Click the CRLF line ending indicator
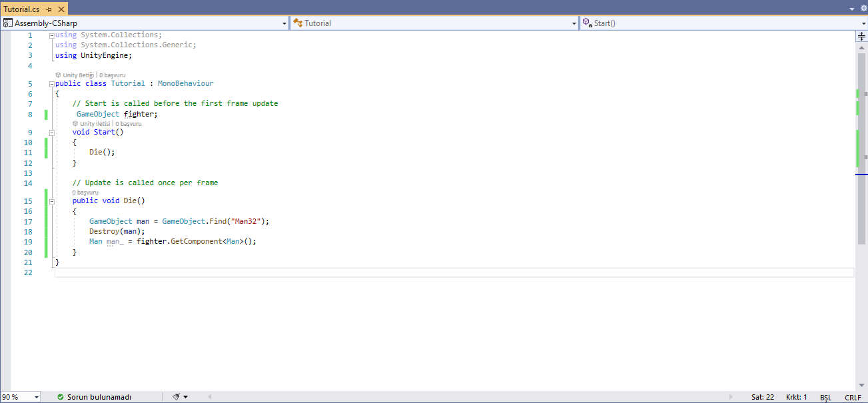868x403 pixels. tap(853, 397)
